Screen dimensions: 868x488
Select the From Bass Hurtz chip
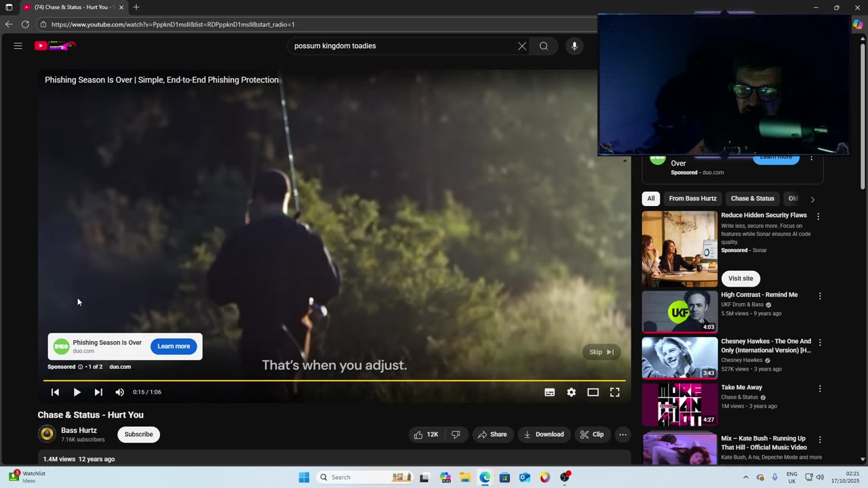click(x=692, y=199)
